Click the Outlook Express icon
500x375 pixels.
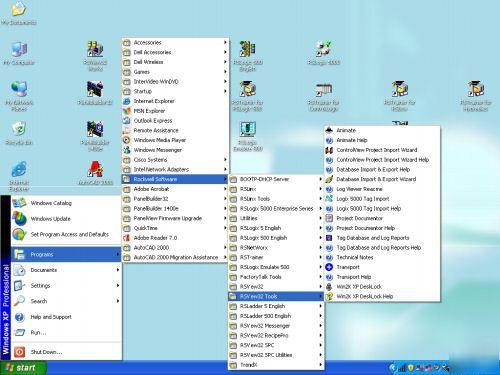127,120
